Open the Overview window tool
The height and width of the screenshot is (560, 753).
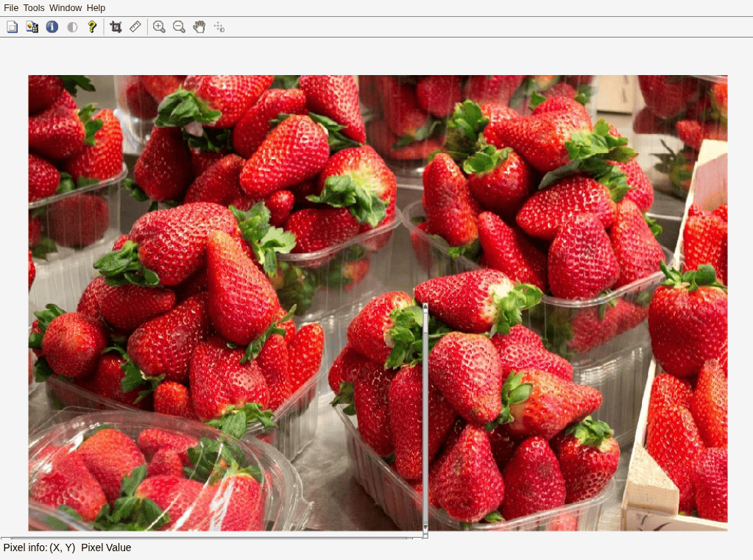point(12,27)
